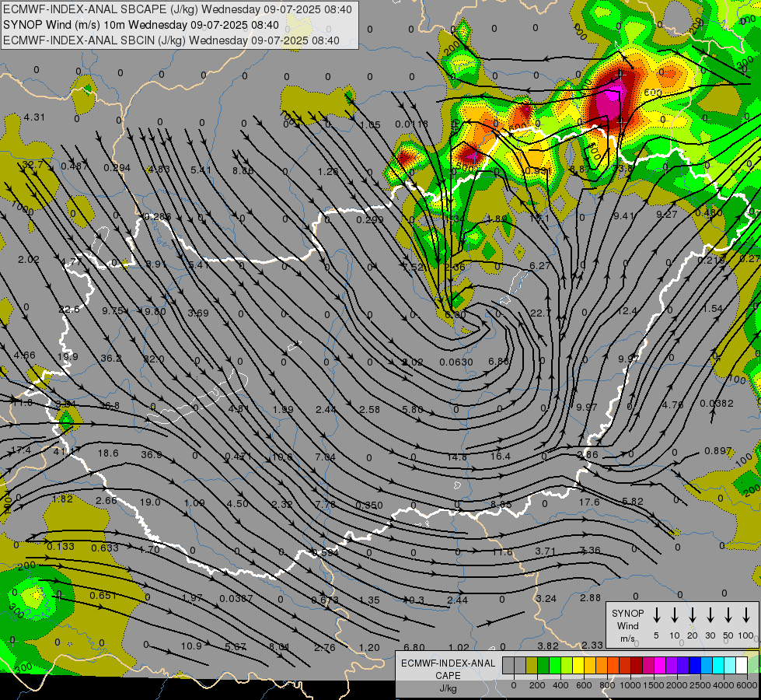Click the 'J/kg' unit in colour legend

pyautogui.click(x=448, y=688)
